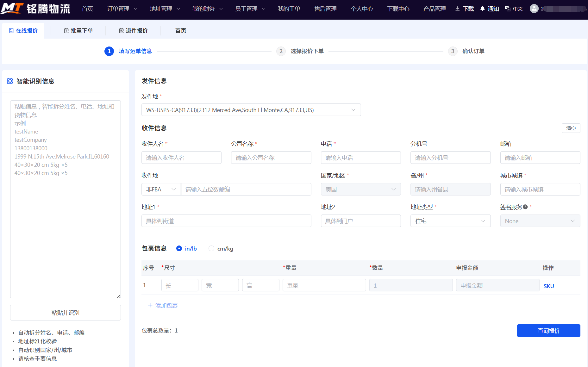The height and width of the screenshot is (367, 588).
Task: Click the 地址1 street input field
Action: (x=226, y=221)
